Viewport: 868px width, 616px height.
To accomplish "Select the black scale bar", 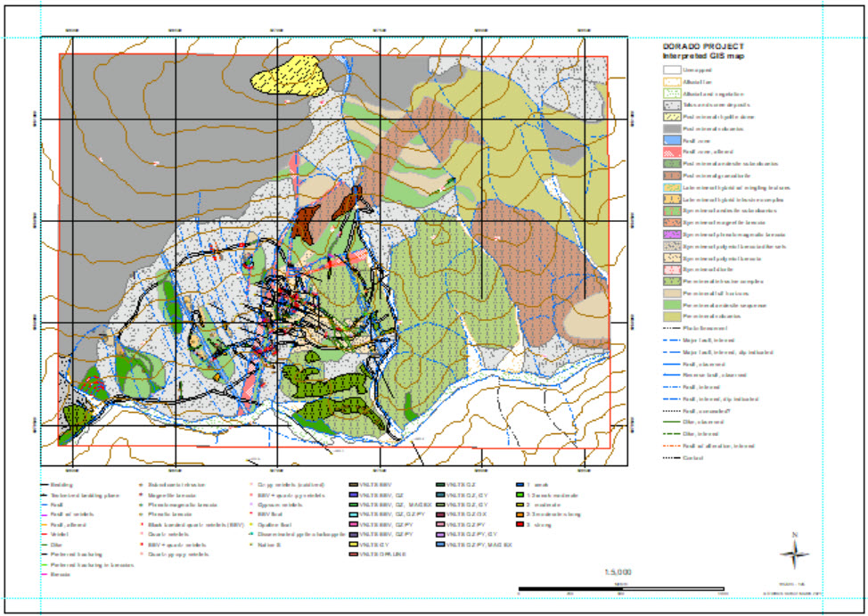I will pos(622,587).
